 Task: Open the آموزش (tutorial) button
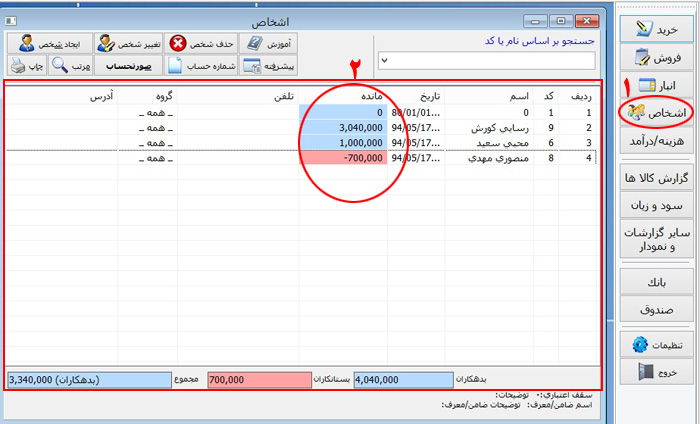pyautogui.click(x=267, y=43)
